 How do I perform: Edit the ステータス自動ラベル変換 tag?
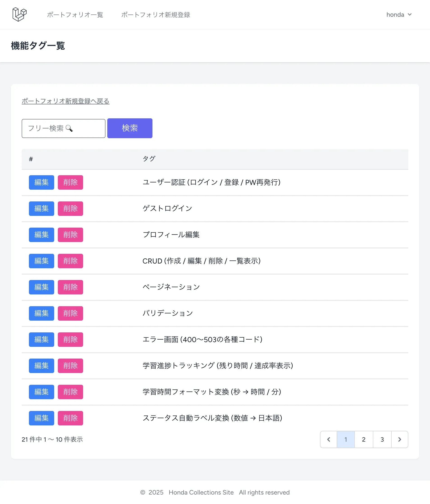click(42, 418)
